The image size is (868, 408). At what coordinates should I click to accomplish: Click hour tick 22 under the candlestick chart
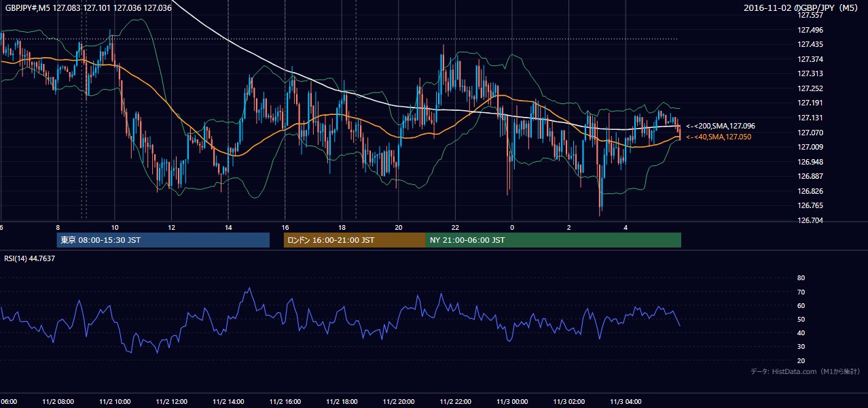click(456, 228)
